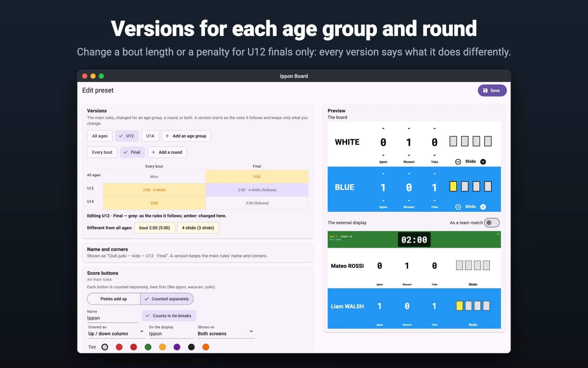Toggle the 'Counts in tie-breaks' chip
The width and height of the screenshot is (588, 368).
(169, 316)
